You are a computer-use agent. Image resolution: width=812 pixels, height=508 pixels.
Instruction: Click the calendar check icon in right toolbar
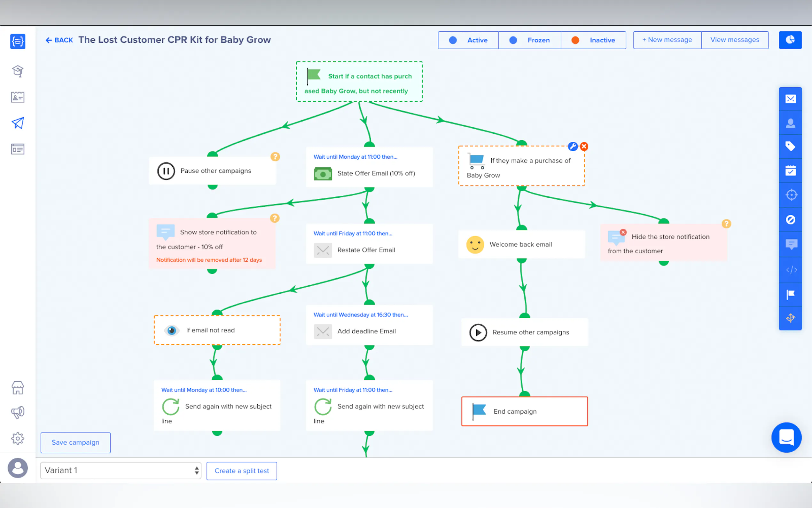click(790, 171)
